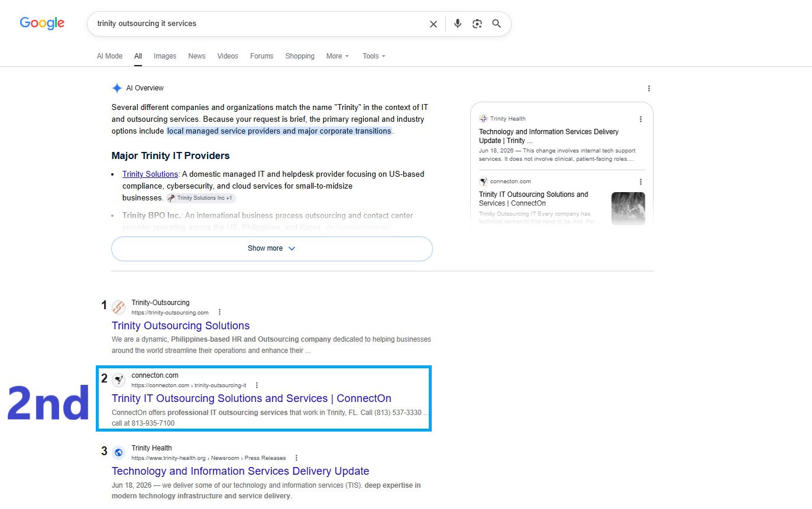The image size is (812, 509).
Task: Clear the search query with the X icon
Action: point(434,24)
